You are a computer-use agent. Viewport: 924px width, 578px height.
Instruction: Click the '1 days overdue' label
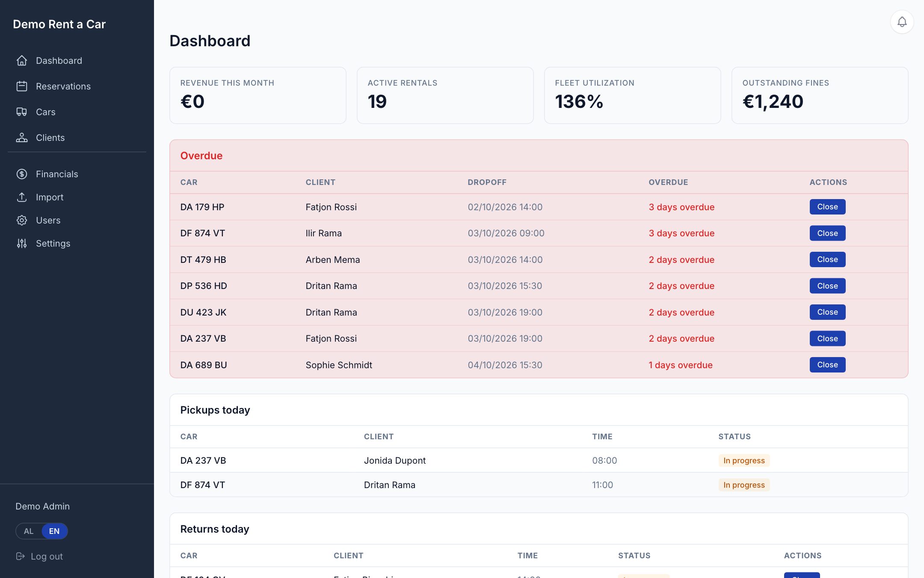click(x=681, y=365)
